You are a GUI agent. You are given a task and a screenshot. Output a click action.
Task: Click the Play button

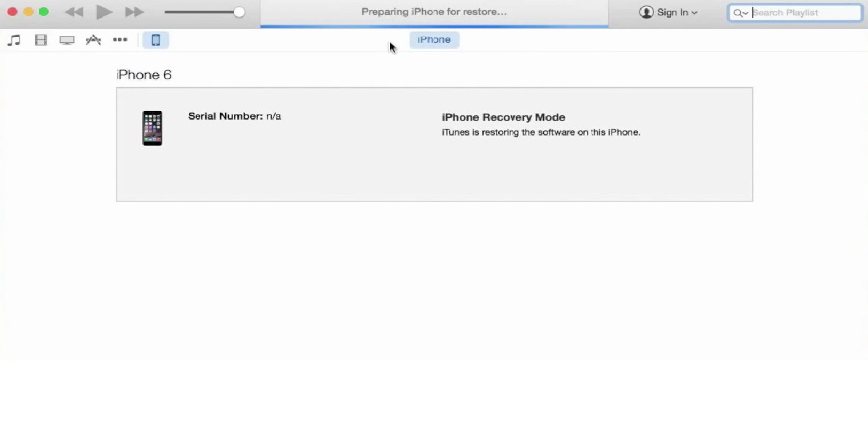[x=104, y=12]
